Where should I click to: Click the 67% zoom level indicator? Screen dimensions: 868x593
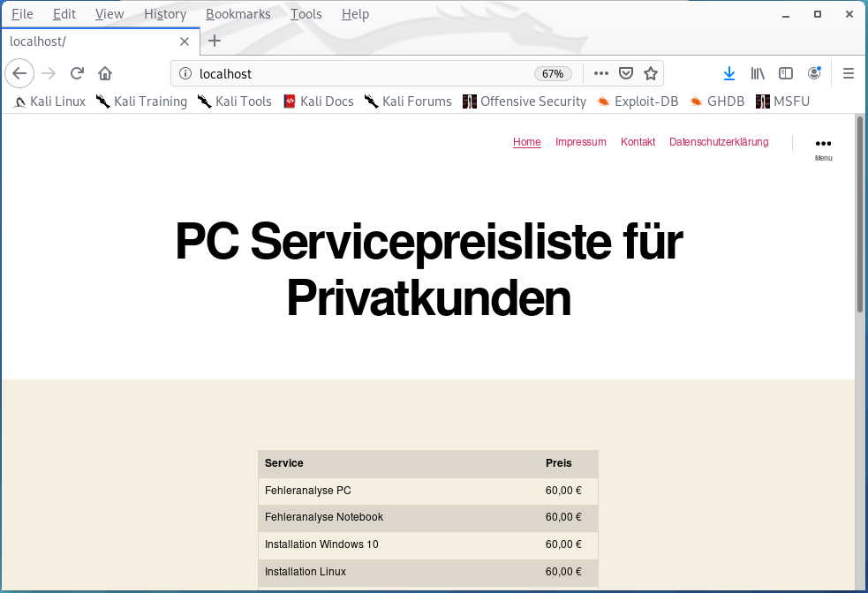coord(552,73)
